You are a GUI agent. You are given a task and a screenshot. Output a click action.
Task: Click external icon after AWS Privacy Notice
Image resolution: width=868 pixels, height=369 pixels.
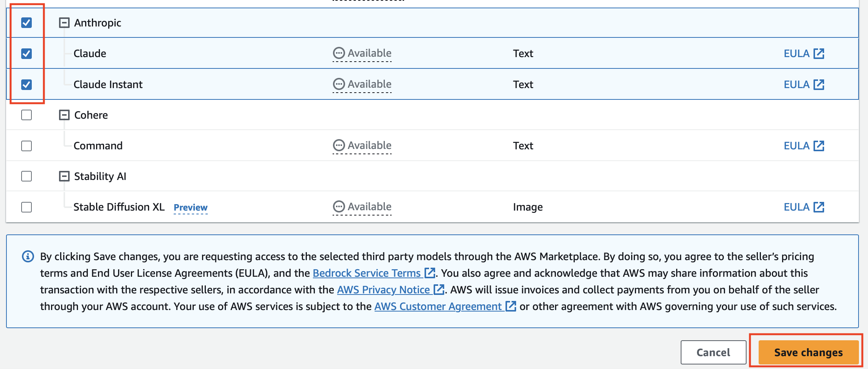click(x=439, y=289)
